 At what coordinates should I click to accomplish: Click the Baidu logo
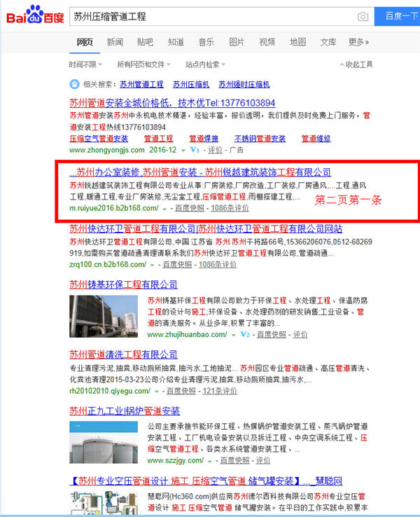(x=35, y=15)
